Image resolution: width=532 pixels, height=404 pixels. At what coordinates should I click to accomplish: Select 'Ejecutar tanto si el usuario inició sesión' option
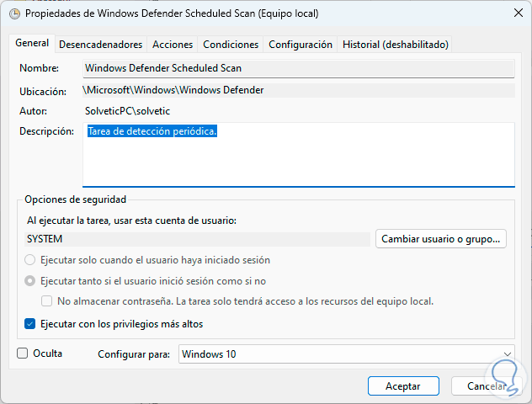coord(31,281)
